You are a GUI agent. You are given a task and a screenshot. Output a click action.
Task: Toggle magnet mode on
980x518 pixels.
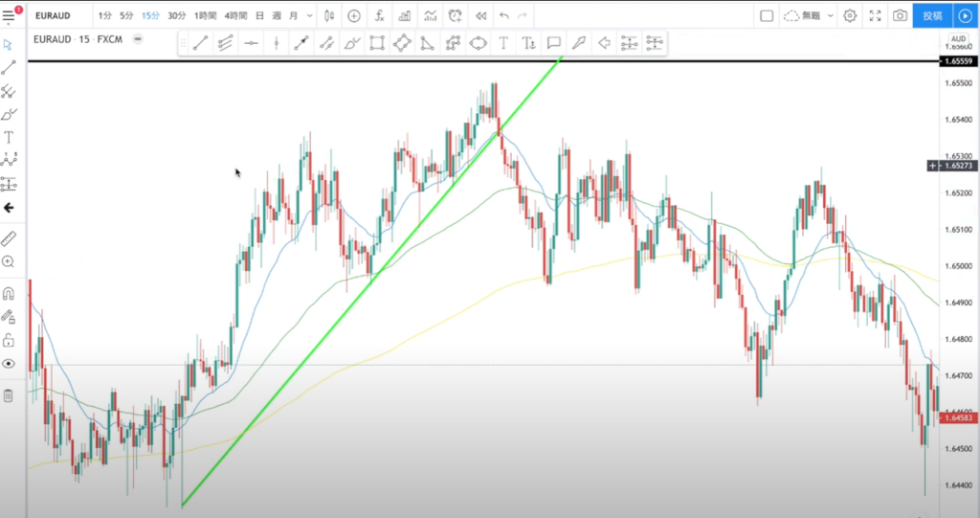9,293
